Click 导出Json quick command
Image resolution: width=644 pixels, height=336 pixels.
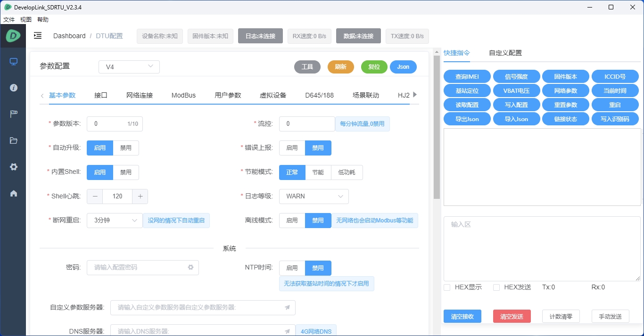[467, 119]
